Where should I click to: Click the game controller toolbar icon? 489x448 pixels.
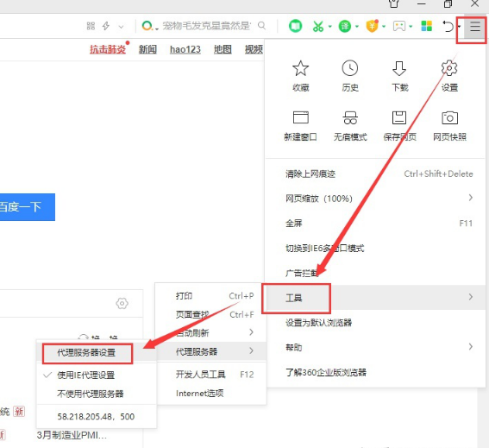point(399,26)
